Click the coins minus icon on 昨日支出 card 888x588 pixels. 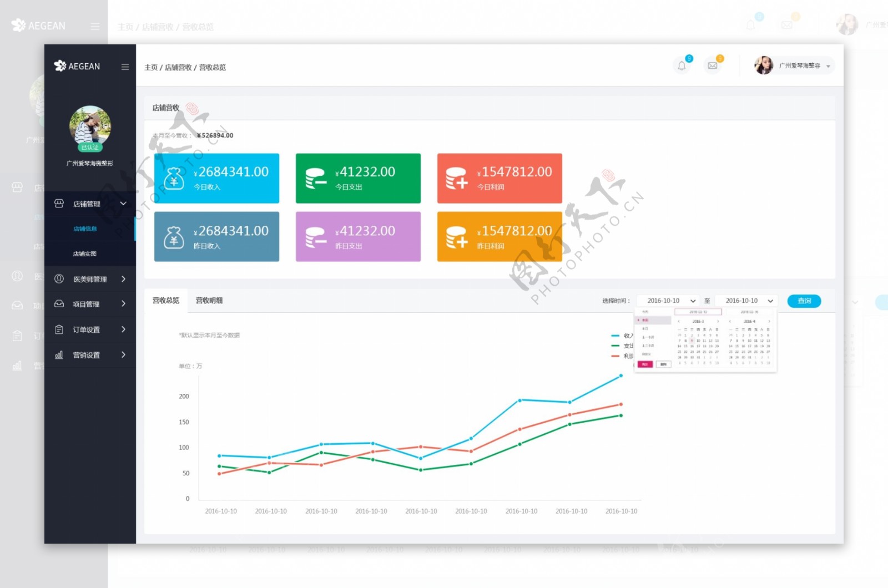tap(316, 237)
